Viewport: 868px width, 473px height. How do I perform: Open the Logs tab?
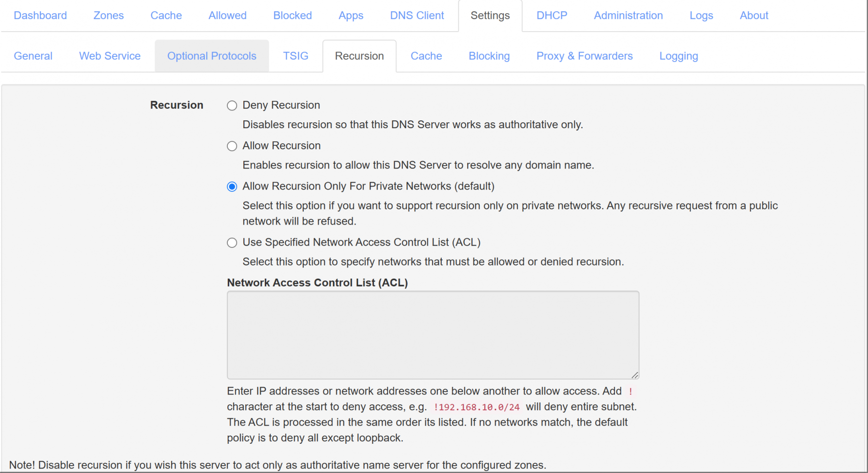tap(701, 15)
